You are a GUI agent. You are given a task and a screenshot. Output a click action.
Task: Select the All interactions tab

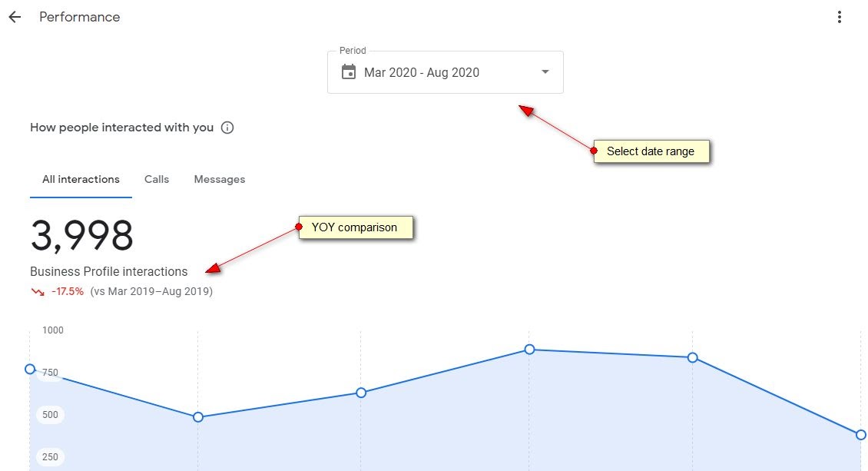[x=81, y=179]
